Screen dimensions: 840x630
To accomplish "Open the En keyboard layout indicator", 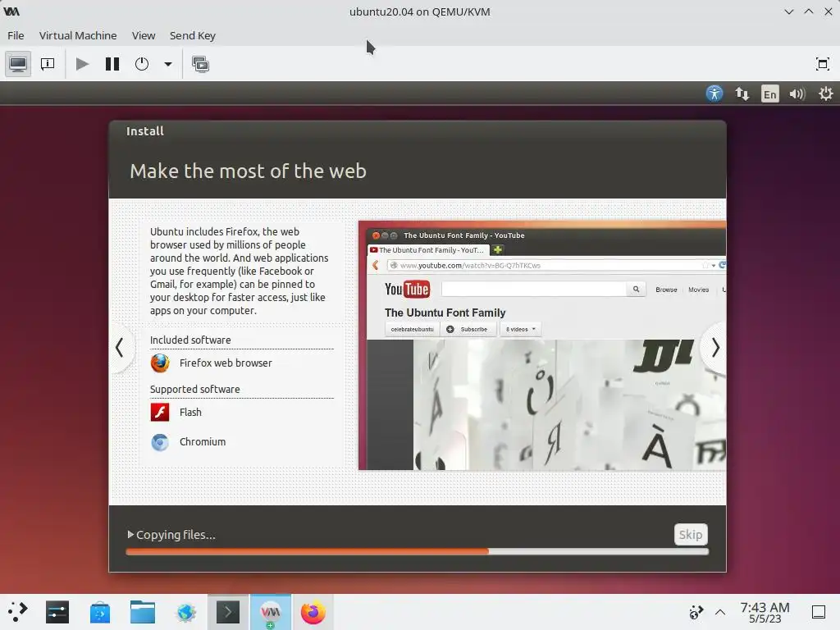I will coord(769,94).
